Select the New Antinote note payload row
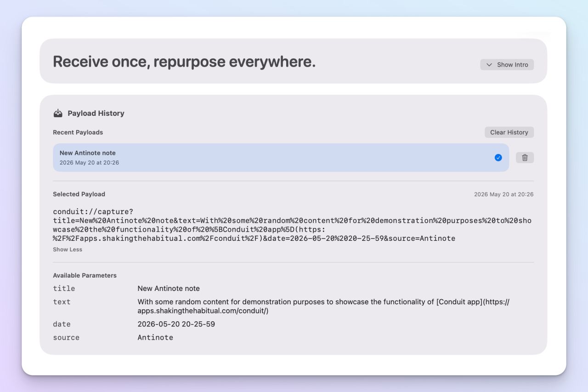The height and width of the screenshot is (392, 588). (281, 158)
